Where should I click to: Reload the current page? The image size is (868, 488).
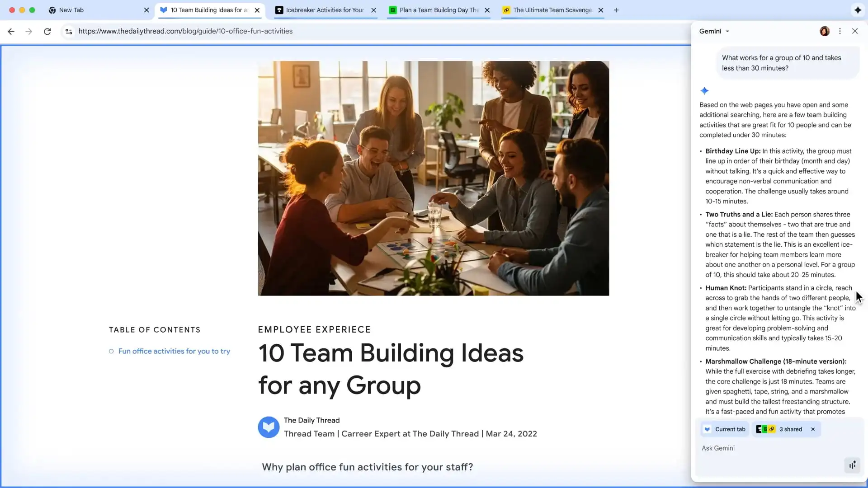pos(47,31)
